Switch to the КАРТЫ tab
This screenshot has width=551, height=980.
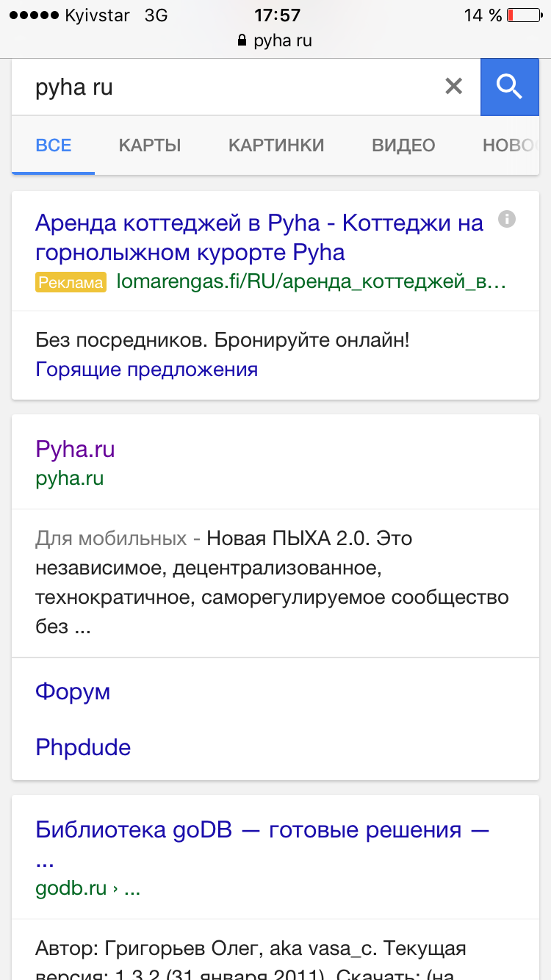150,145
